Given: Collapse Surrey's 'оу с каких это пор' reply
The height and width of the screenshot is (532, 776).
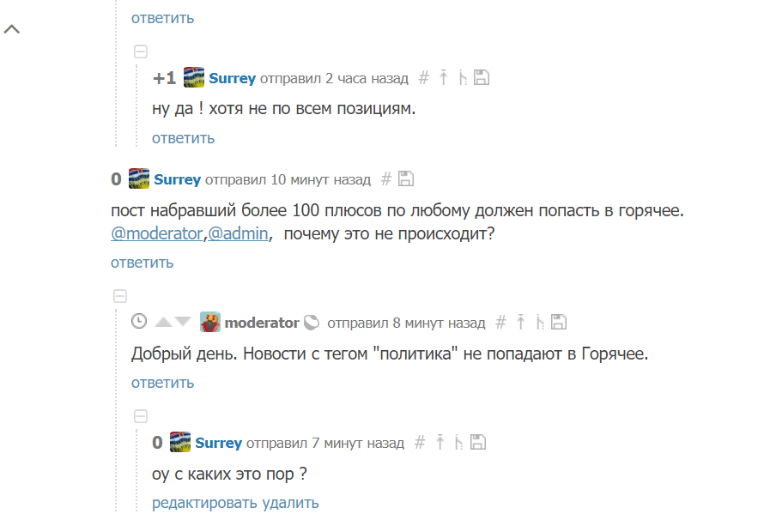Looking at the screenshot, I should 141,416.
